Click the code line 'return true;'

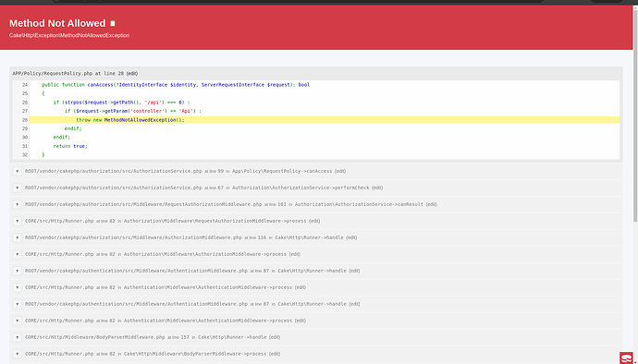pos(70,146)
